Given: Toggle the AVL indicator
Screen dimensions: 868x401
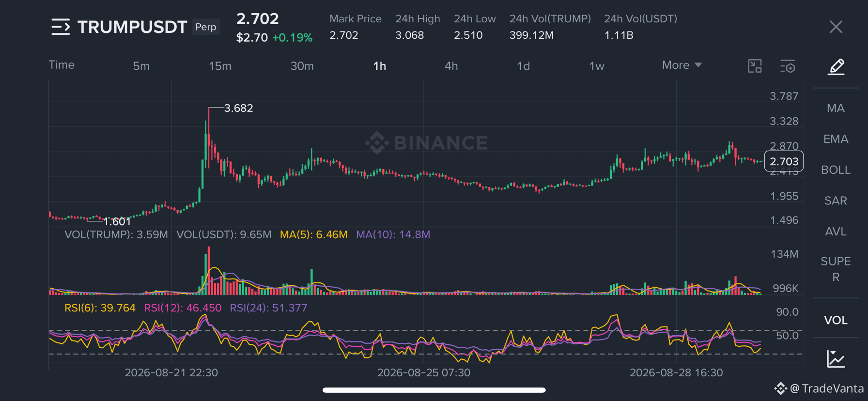Looking at the screenshot, I should point(836,231).
